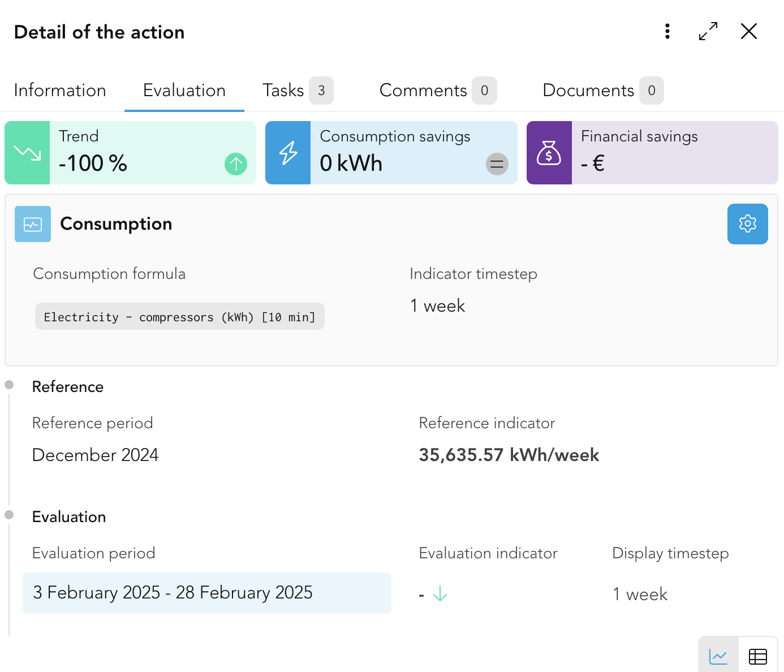Click the Reference section heading
Screen dimensions: 784x672
68,387
